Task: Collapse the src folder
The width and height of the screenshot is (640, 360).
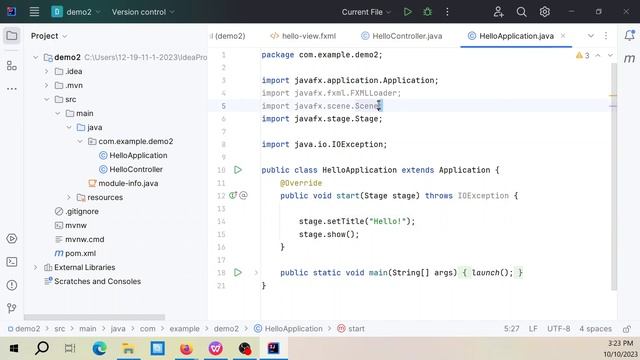Action: click(x=47, y=99)
